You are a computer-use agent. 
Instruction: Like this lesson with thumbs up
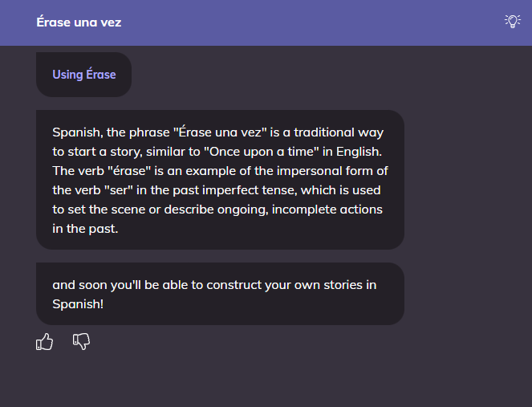click(x=45, y=342)
